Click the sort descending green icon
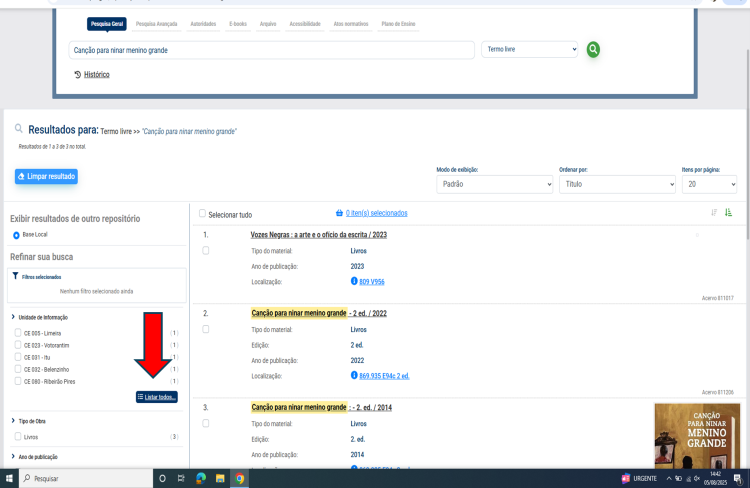 click(728, 212)
